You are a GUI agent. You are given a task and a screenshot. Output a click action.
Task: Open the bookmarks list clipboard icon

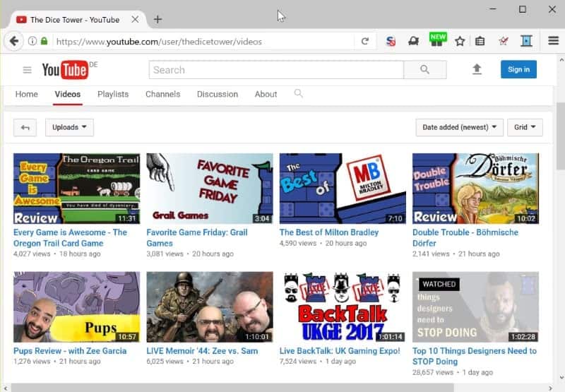pos(480,41)
